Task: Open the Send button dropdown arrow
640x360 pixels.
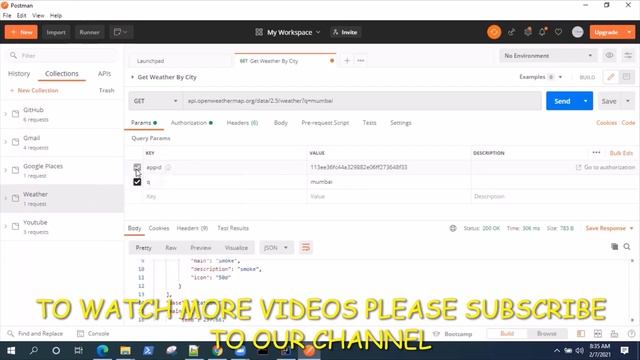Action: [585, 101]
